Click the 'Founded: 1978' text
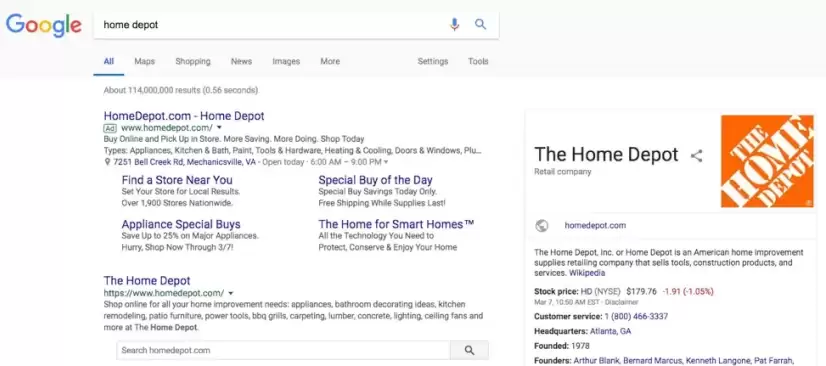Screen dimensions: 826x366 point(562,346)
